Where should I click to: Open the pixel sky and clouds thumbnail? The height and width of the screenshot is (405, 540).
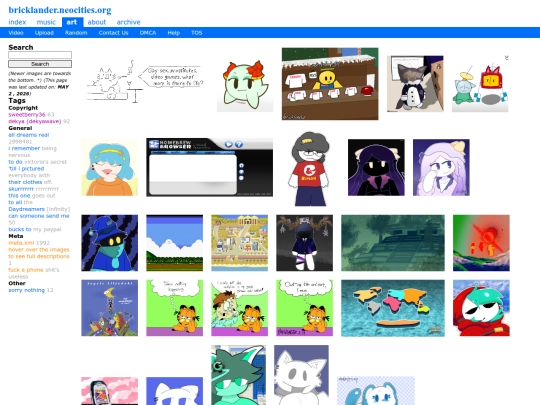click(175, 243)
